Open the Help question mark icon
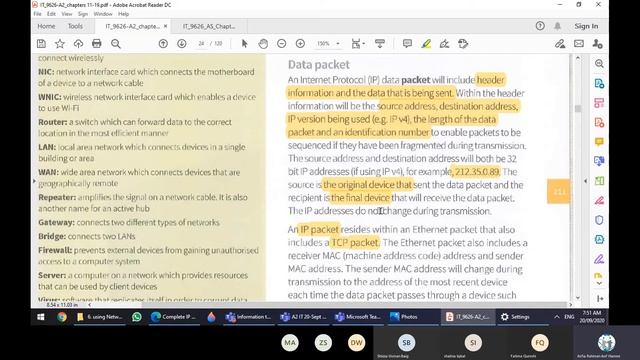The width and height of the screenshot is (640, 360). (540, 26)
